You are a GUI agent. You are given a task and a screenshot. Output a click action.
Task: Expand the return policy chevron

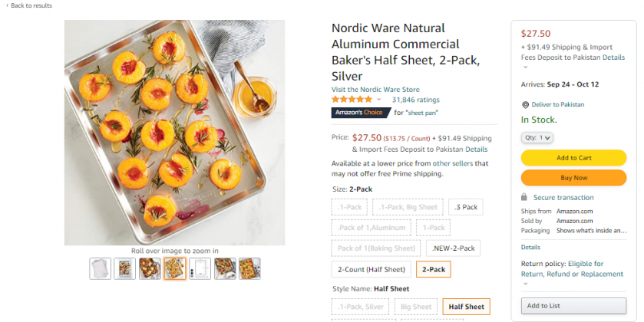[x=525, y=283]
